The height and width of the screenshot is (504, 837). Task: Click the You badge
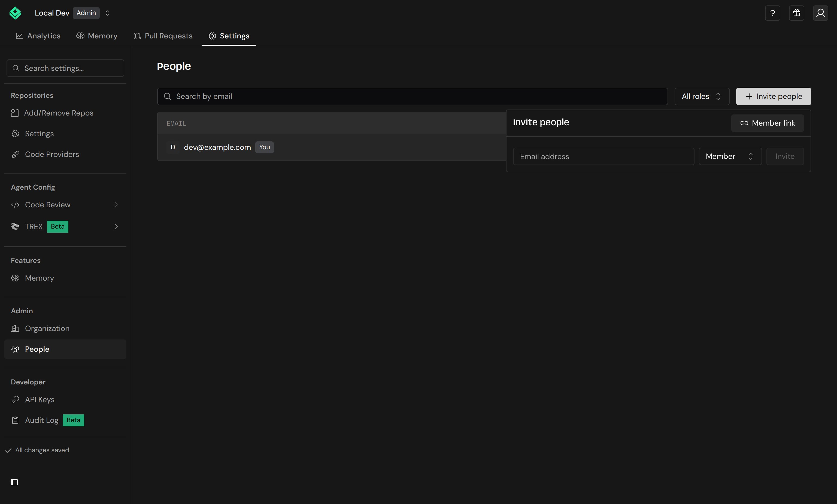[265, 147]
